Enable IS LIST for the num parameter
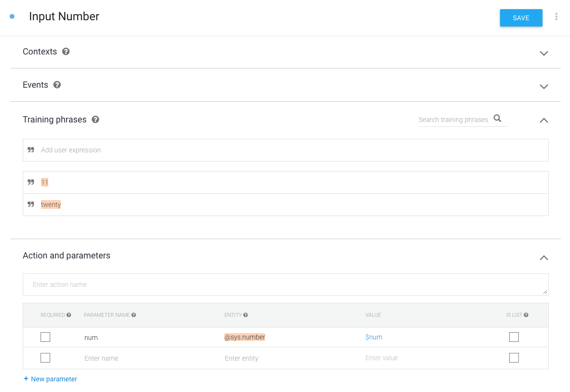This screenshot has width=570, height=392. [x=514, y=337]
